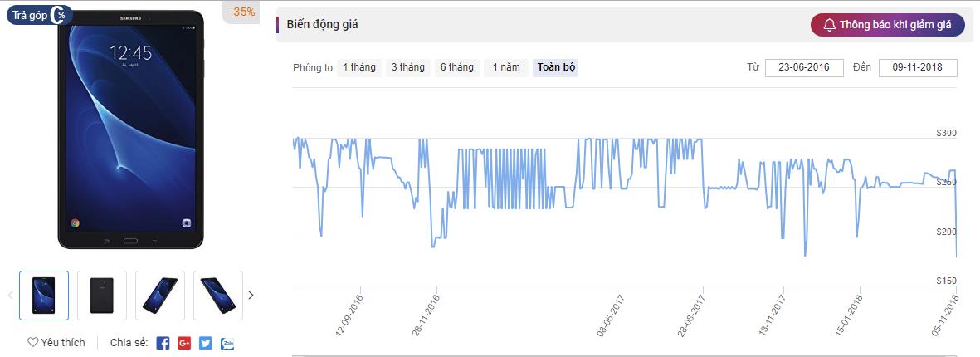Select the 6 tháng zoom range
The image size is (980, 357).
(457, 67)
